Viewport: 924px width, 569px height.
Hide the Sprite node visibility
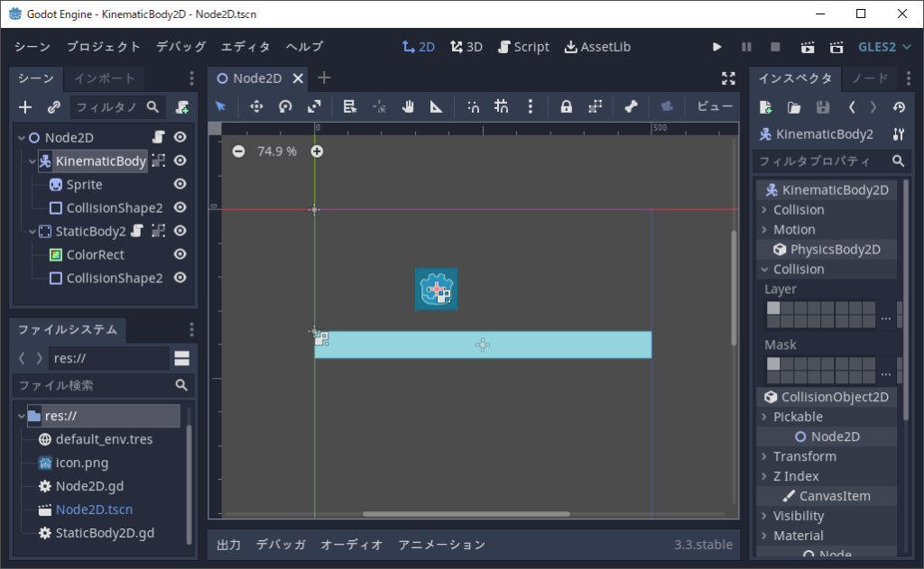coord(180,185)
